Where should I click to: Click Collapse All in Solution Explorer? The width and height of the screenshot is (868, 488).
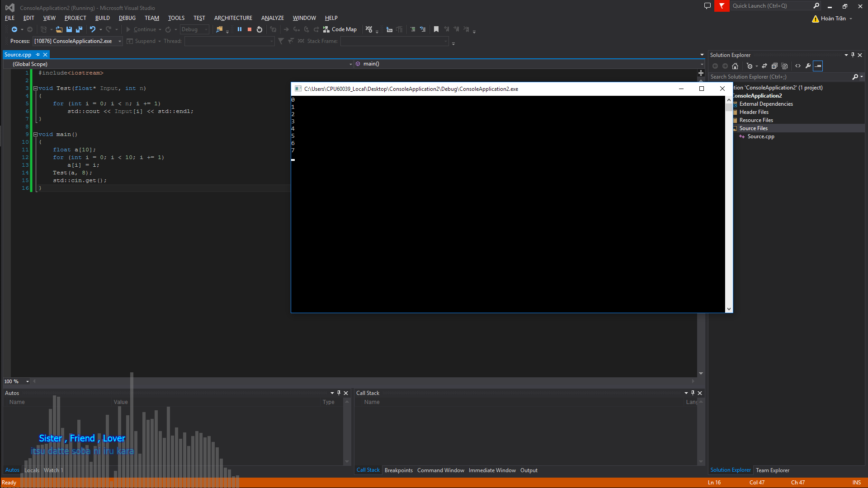tap(774, 66)
